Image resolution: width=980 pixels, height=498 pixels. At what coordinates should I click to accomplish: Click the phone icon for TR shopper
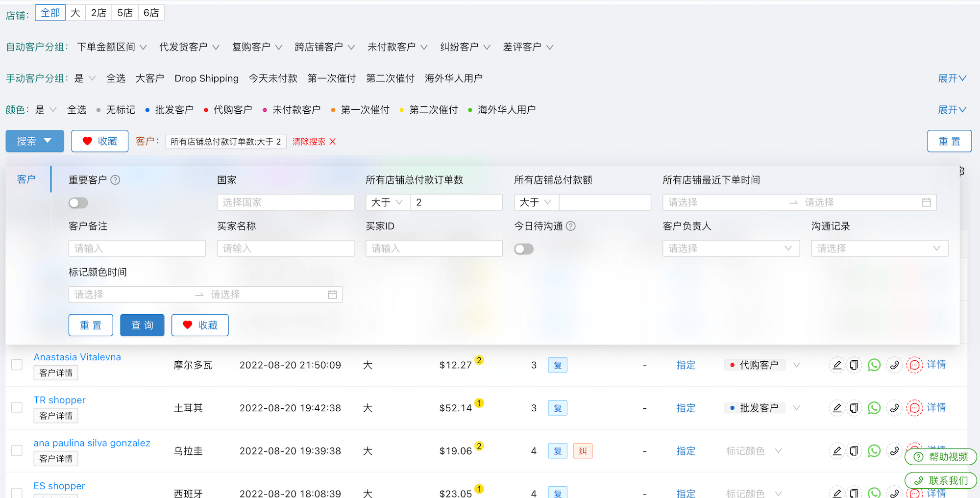894,408
